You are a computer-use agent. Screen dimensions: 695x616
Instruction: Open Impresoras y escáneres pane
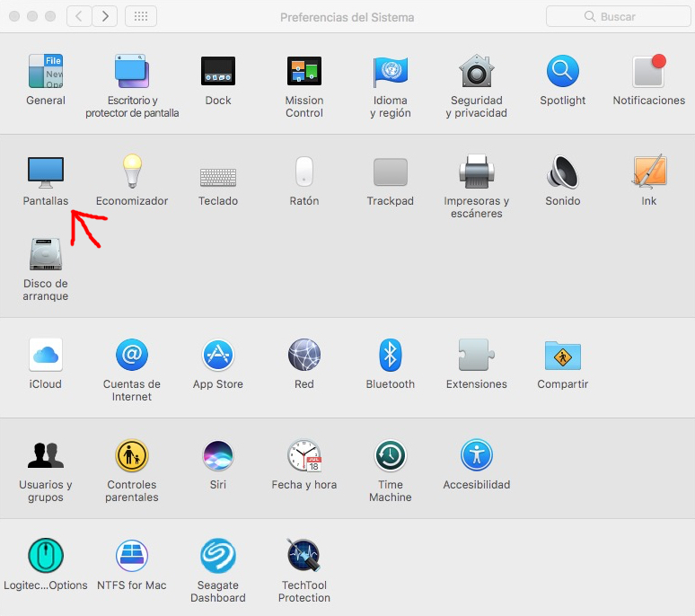[477, 172]
